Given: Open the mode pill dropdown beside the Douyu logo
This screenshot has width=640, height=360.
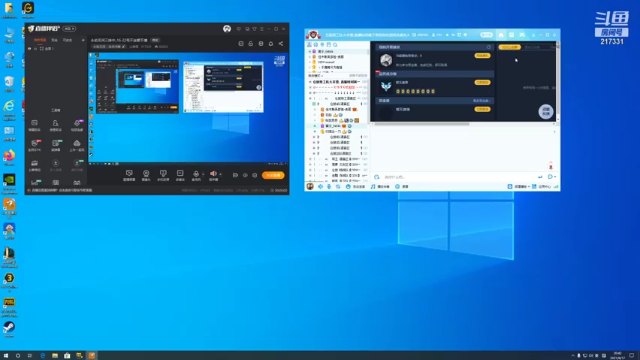Looking at the screenshot, I should pos(69,29).
